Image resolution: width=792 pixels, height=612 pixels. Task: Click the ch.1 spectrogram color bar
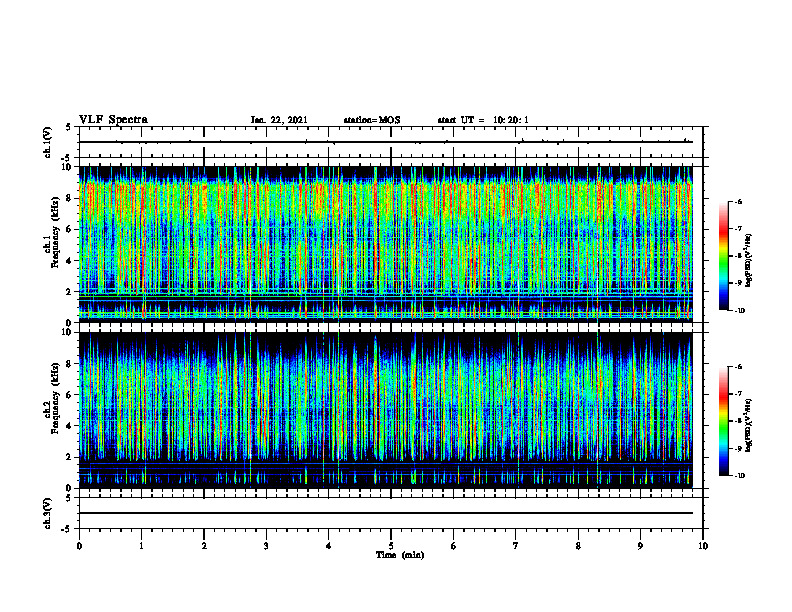(x=723, y=256)
